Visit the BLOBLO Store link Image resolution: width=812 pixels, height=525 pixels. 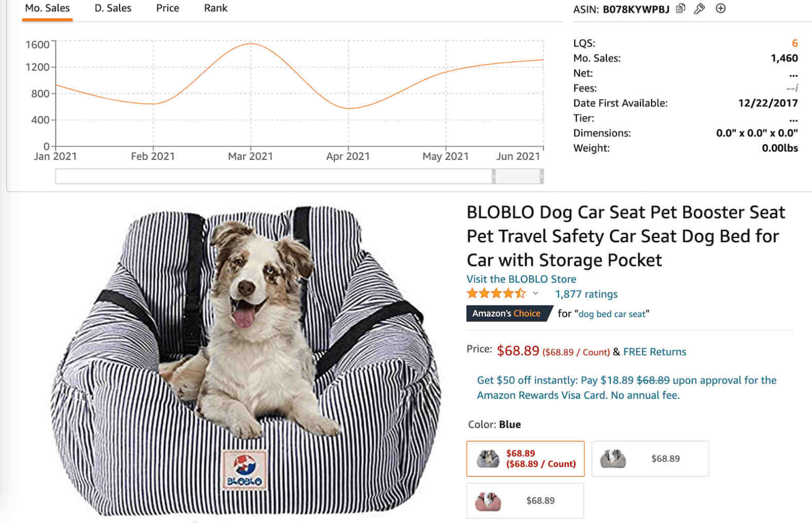(x=521, y=279)
